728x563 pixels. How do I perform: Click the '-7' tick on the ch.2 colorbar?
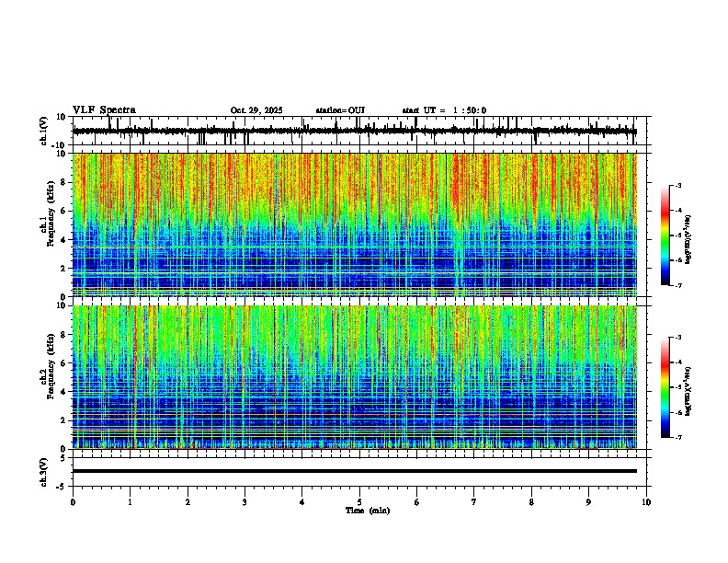678,437
